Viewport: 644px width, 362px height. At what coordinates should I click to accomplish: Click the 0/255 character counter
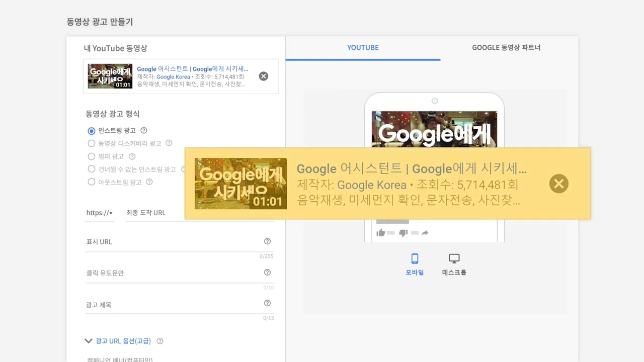(x=266, y=256)
